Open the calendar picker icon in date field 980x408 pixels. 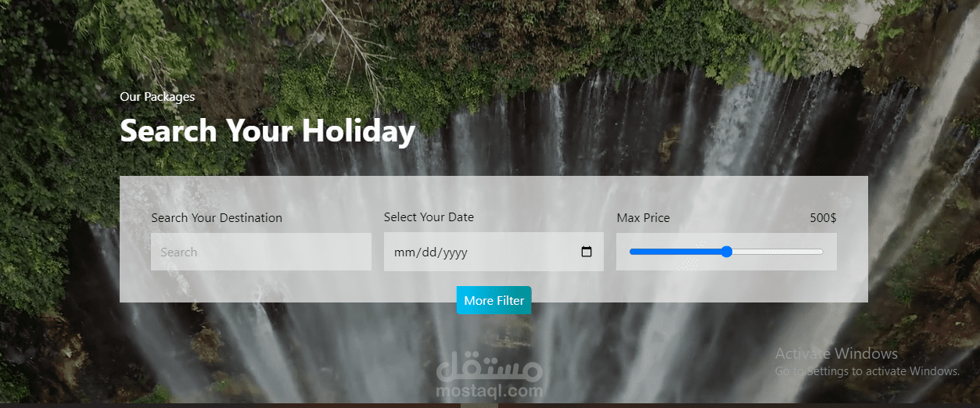587,252
